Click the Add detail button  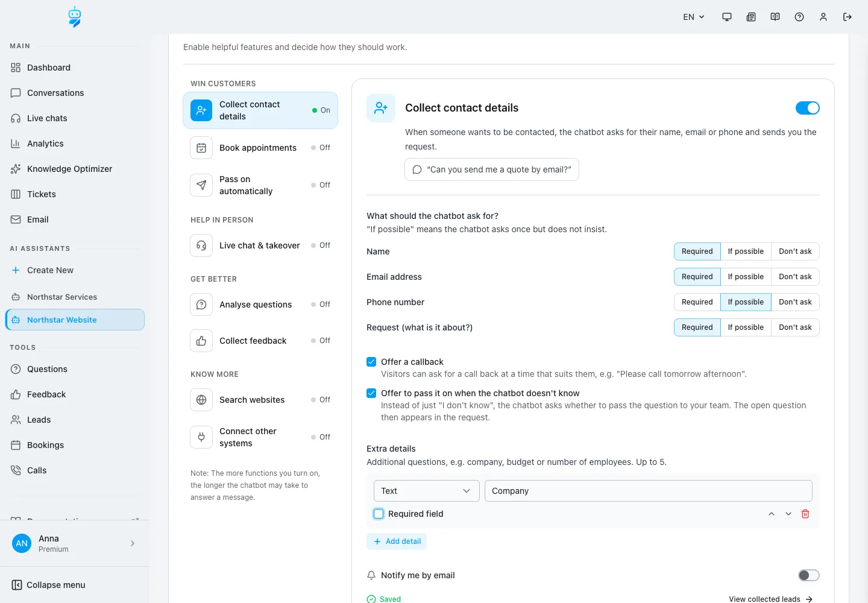[x=397, y=541]
